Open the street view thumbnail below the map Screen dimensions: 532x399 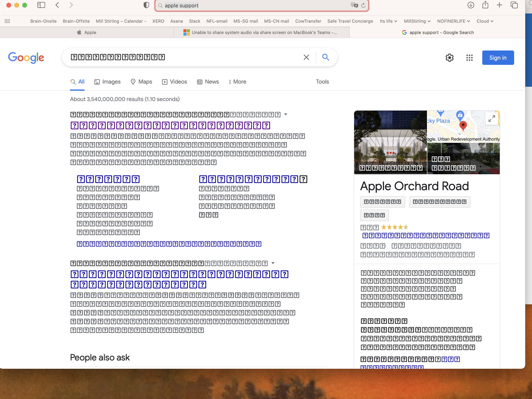point(463,158)
